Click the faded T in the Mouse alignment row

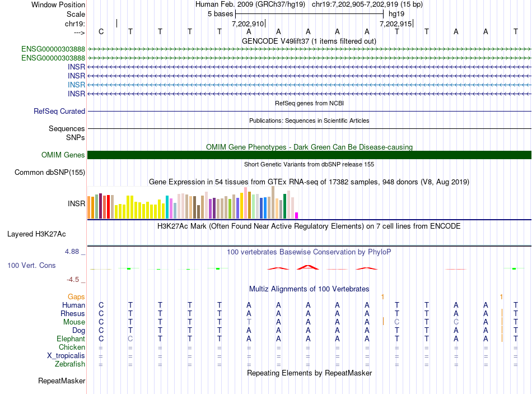[x=249, y=322]
